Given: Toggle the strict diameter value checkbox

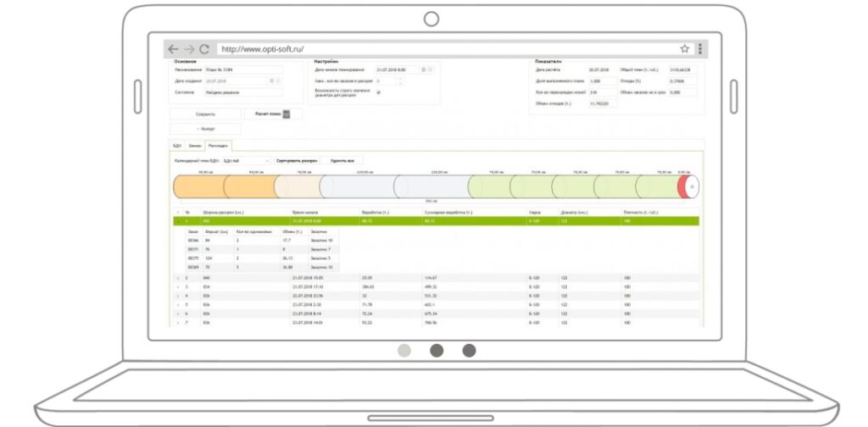Looking at the screenshot, I should point(378,91).
